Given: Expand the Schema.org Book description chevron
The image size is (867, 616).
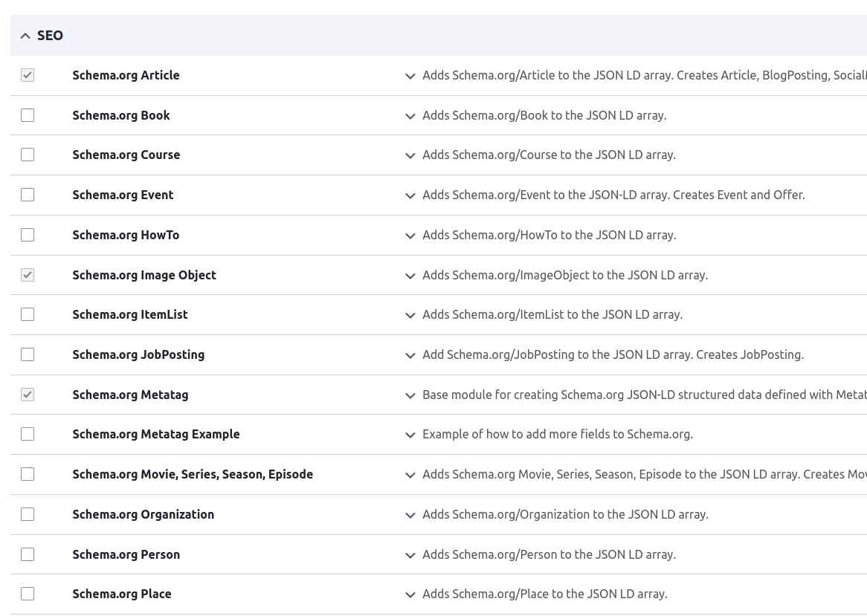Looking at the screenshot, I should (x=410, y=116).
